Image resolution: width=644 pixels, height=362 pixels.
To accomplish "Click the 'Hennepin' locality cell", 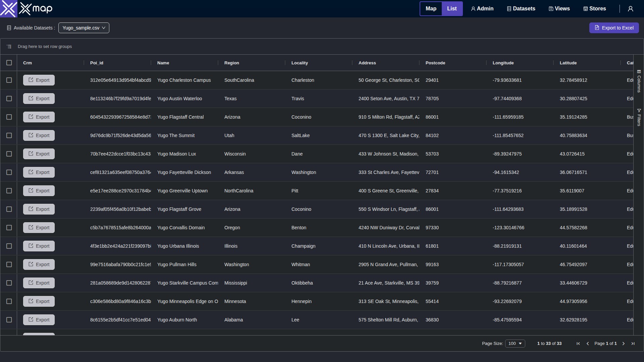I will coord(302,301).
